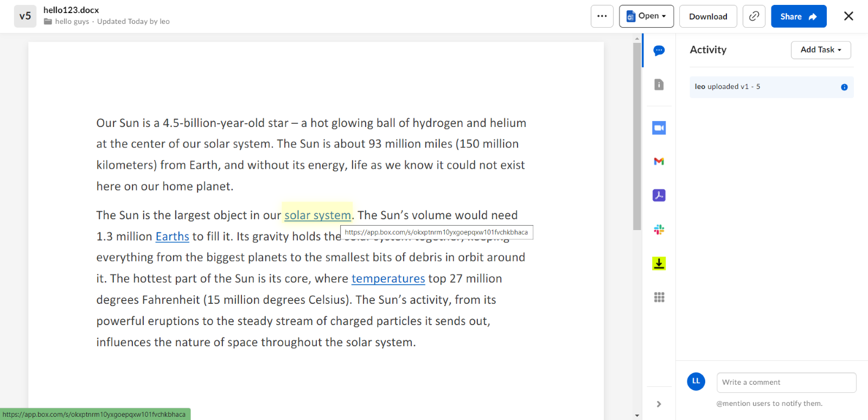Open the Activity comments sidebar icon

[x=659, y=51]
